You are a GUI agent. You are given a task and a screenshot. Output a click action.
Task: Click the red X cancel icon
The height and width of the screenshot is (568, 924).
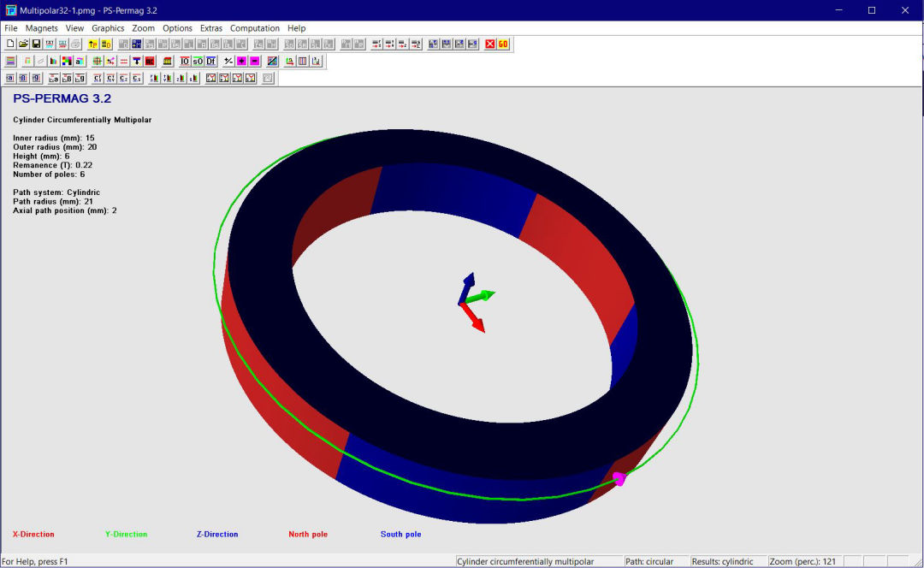(x=489, y=44)
